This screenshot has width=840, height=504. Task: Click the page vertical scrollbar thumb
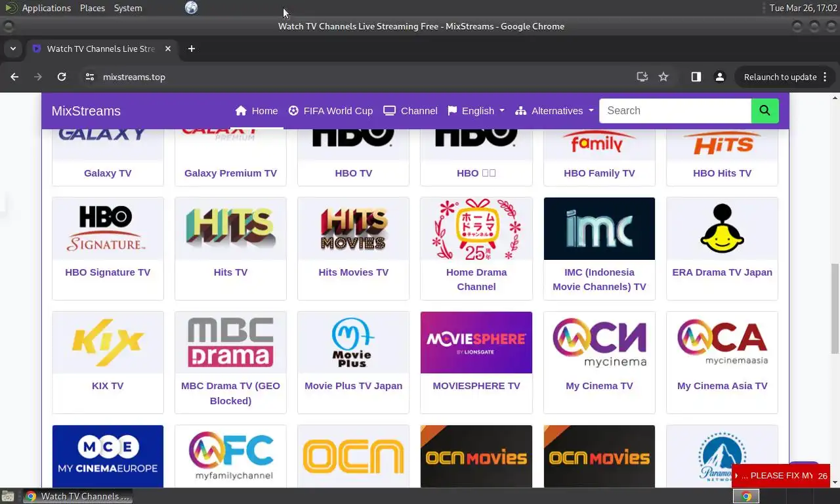point(835,308)
